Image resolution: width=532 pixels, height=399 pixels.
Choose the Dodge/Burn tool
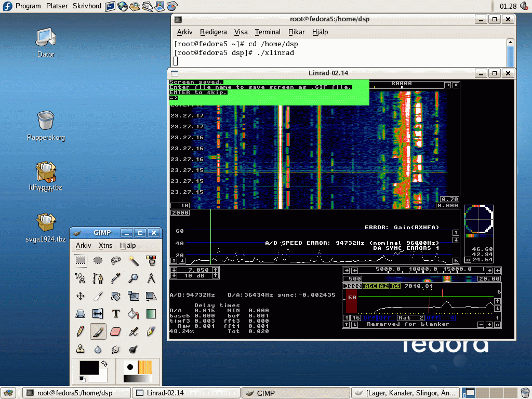tap(134, 349)
